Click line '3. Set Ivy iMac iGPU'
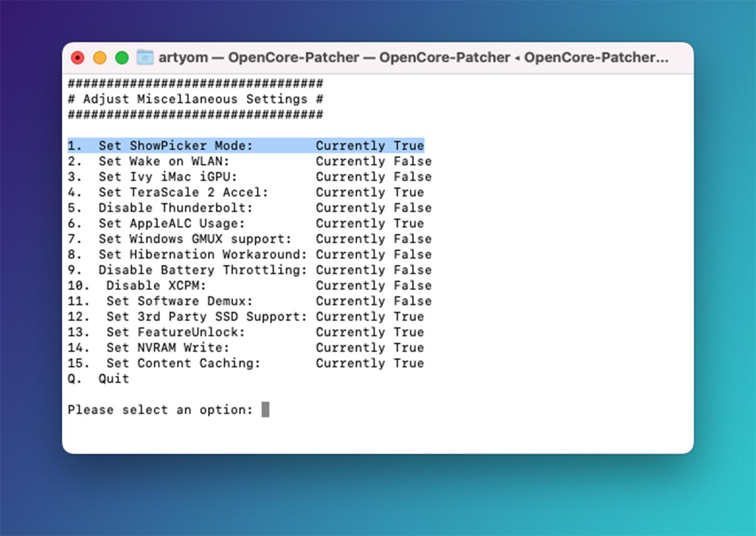 pyautogui.click(x=249, y=177)
